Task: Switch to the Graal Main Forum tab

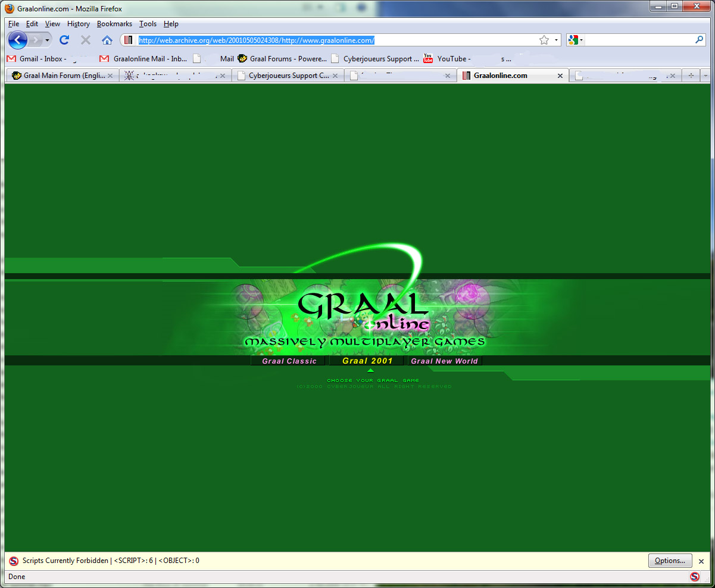Action: tap(60, 76)
